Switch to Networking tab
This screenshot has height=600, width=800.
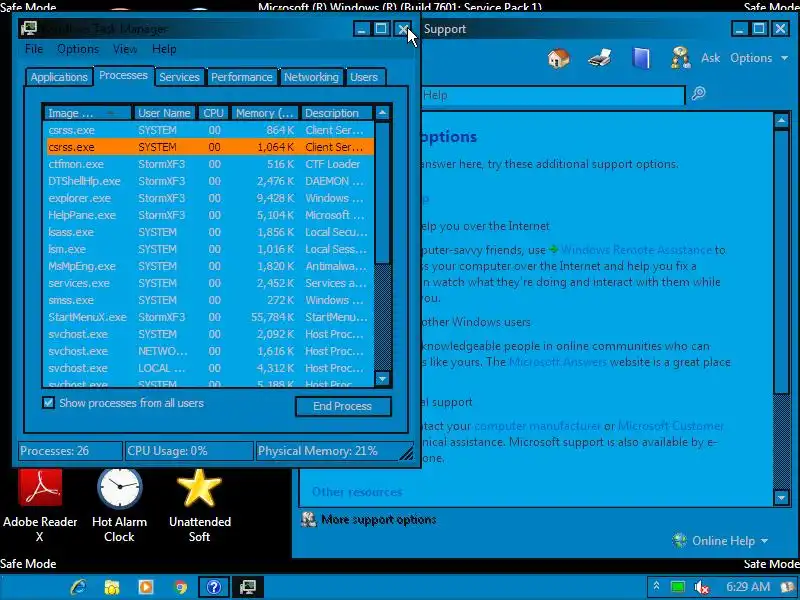pos(311,77)
